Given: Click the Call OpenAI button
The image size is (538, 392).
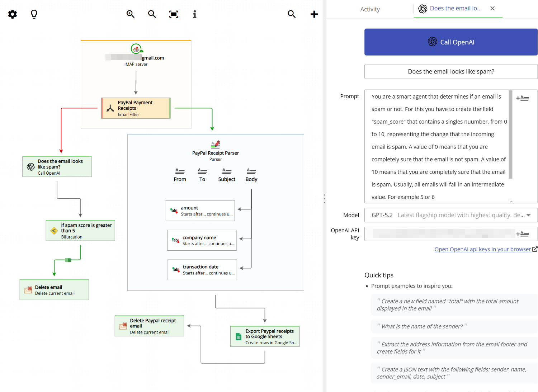Looking at the screenshot, I should tap(450, 42).
